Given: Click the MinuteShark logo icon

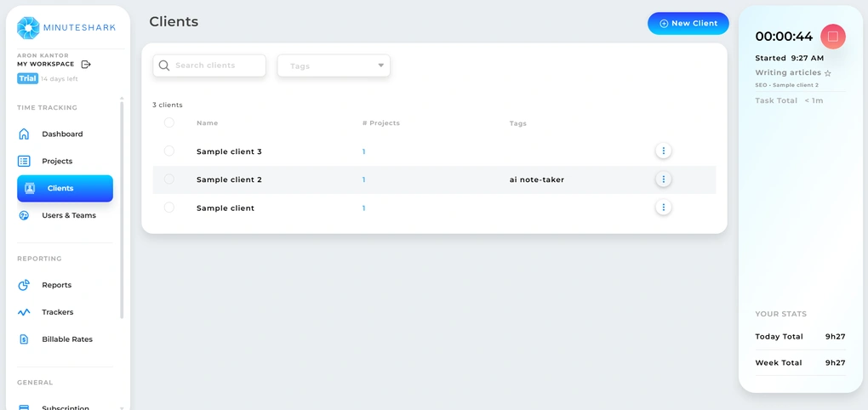Looking at the screenshot, I should (x=28, y=28).
